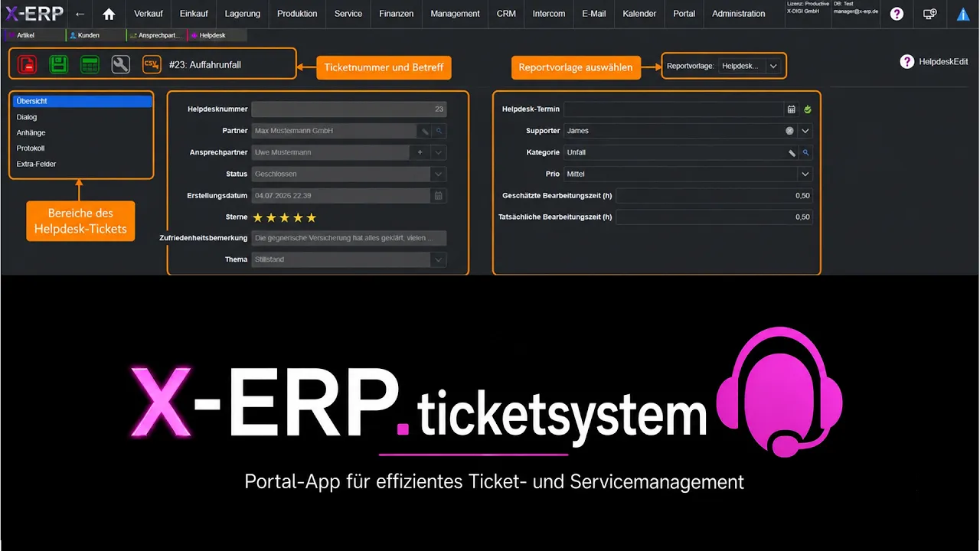Click the monitor add-screen icon
The height and width of the screenshot is (551, 980).
tap(929, 14)
